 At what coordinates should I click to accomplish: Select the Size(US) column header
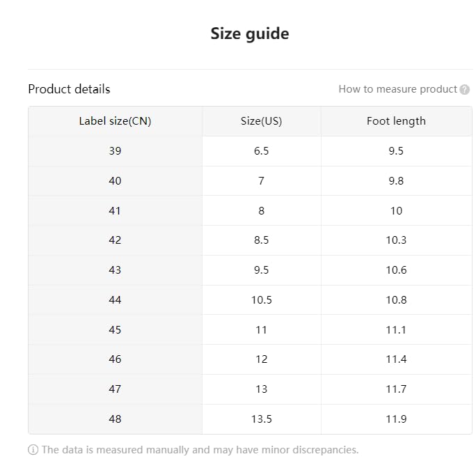point(261,121)
